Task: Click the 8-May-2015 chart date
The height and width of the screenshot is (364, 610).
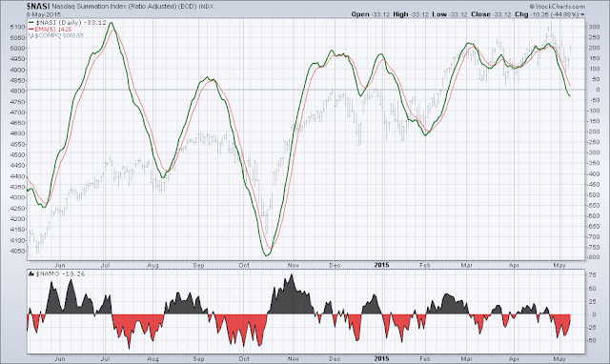Action: 44,14
